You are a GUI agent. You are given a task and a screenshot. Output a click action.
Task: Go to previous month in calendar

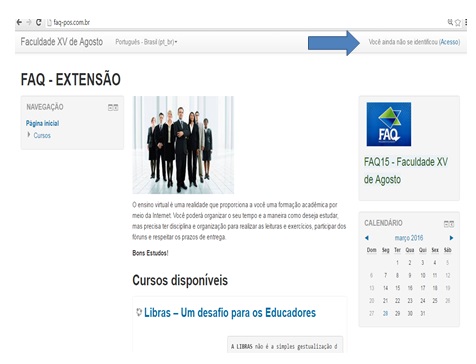pyautogui.click(x=367, y=238)
